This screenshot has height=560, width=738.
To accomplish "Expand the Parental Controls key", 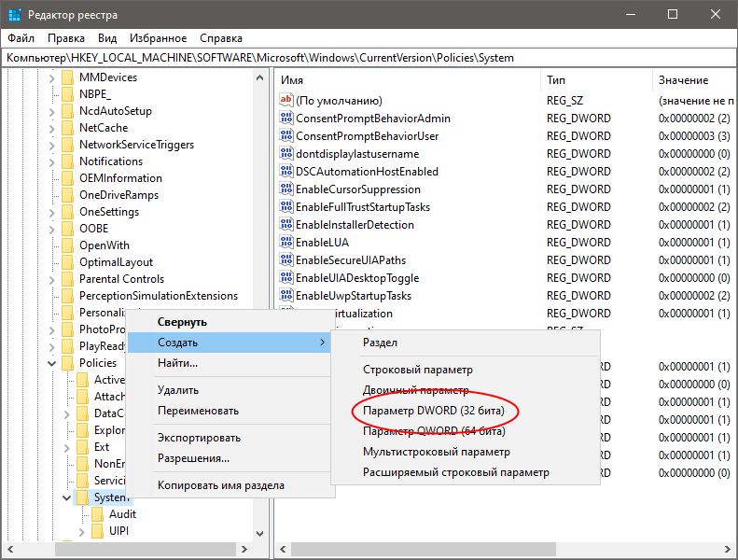I will pos(52,279).
